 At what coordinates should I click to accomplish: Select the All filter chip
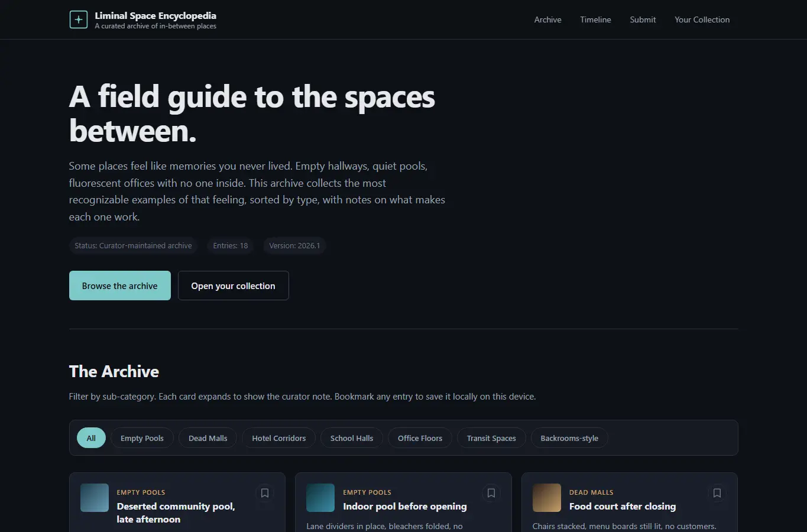click(91, 438)
